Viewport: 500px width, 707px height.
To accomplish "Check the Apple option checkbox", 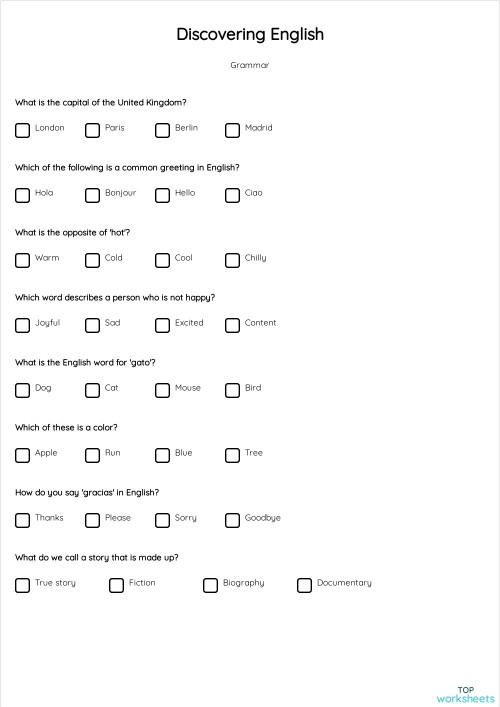I will [22, 455].
